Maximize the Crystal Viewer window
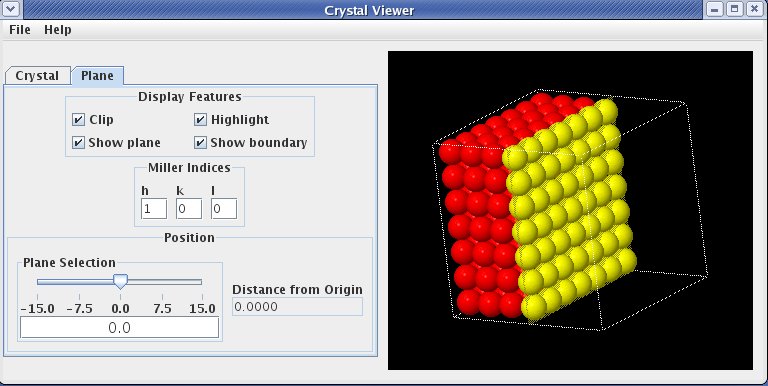The height and width of the screenshot is (386, 768). [x=735, y=9]
